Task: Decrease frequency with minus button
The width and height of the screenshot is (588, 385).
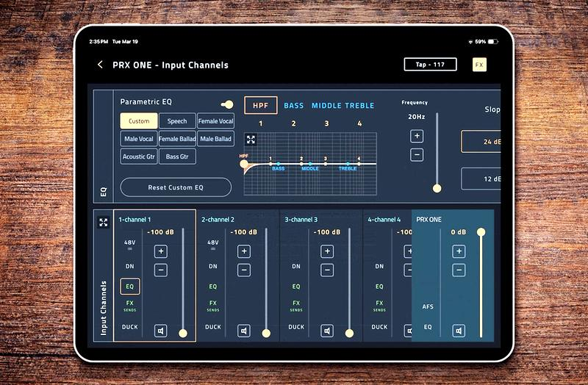Action: pos(417,154)
